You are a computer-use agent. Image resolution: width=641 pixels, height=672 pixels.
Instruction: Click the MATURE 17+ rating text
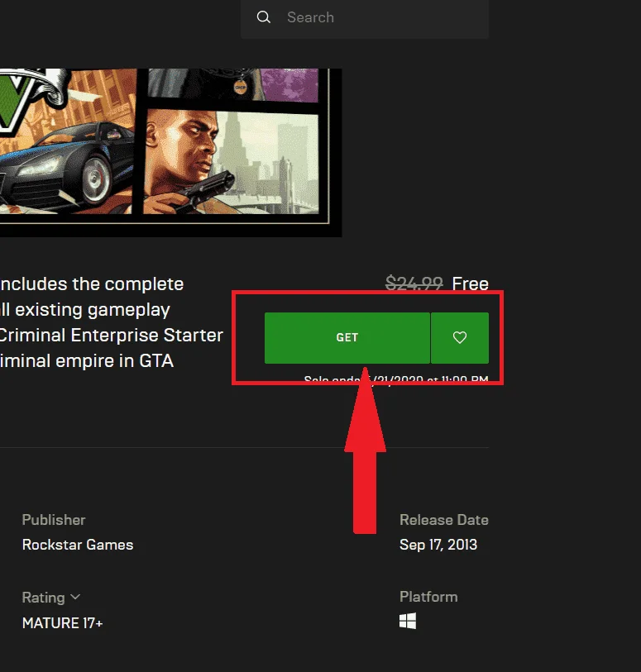coord(63,622)
